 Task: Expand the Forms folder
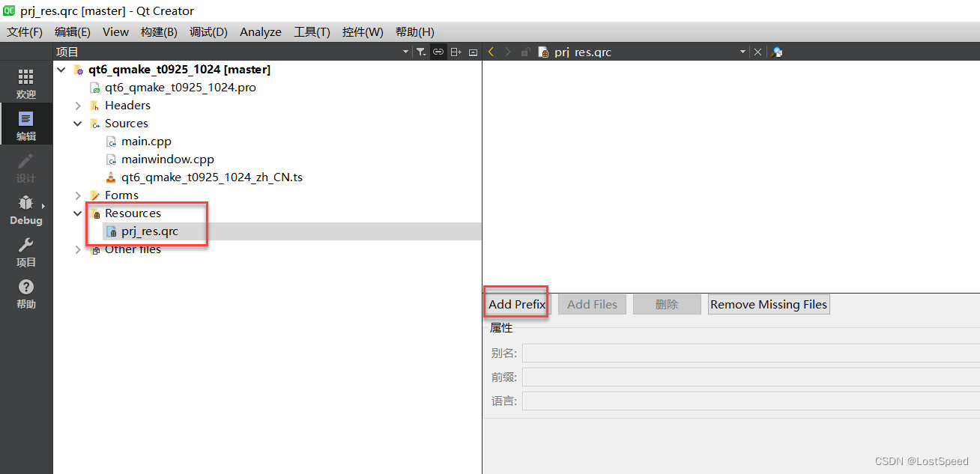pos(78,195)
